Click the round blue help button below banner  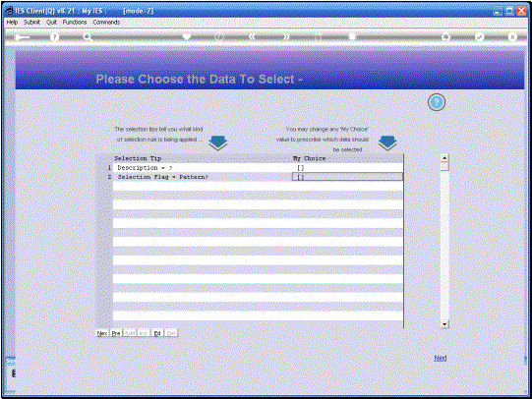point(437,102)
